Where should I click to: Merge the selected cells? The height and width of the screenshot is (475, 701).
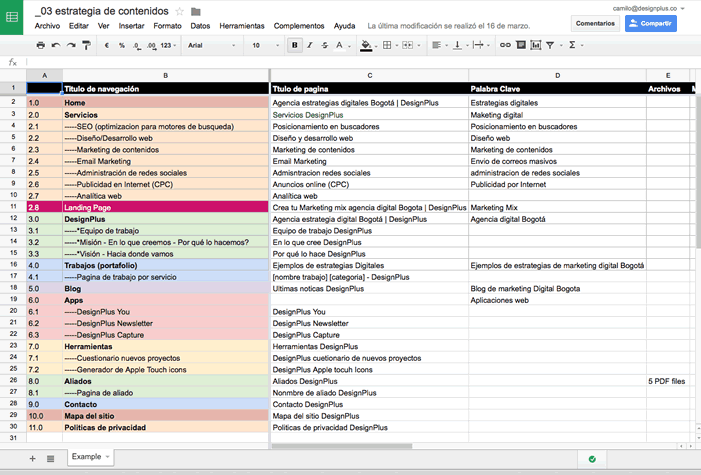click(407, 45)
